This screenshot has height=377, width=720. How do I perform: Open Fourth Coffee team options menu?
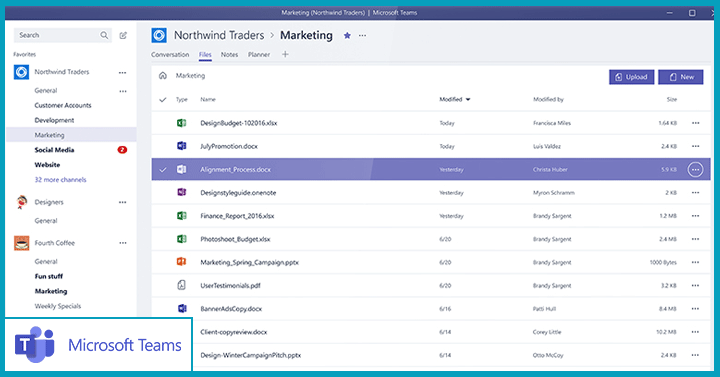(123, 243)
